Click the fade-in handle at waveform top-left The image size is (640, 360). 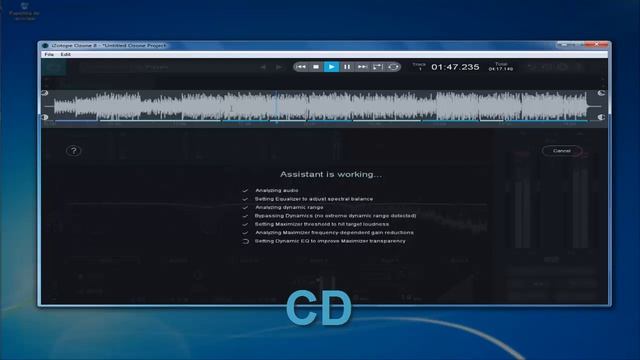point(44,93)
